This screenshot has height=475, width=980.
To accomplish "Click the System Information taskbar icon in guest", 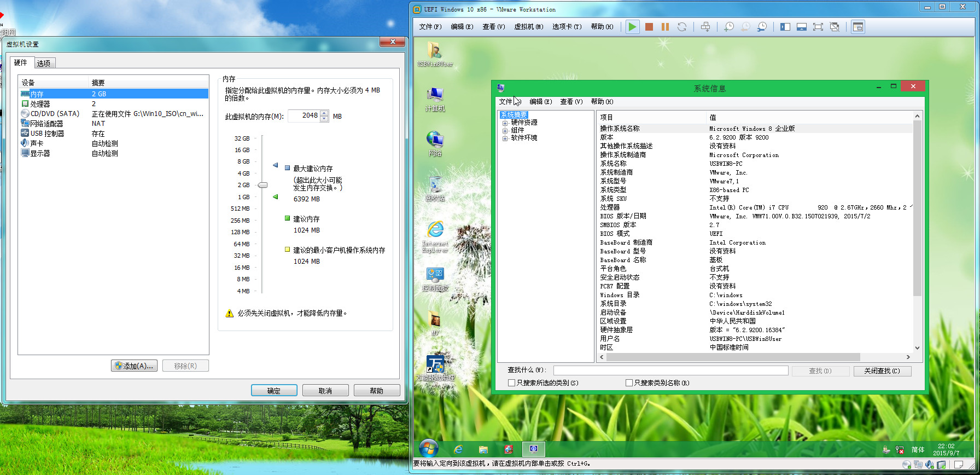I will [533, 449].
